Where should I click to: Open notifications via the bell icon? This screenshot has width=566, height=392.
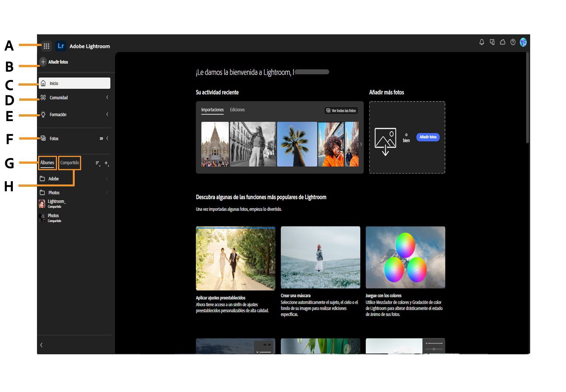tap(481, 42)
